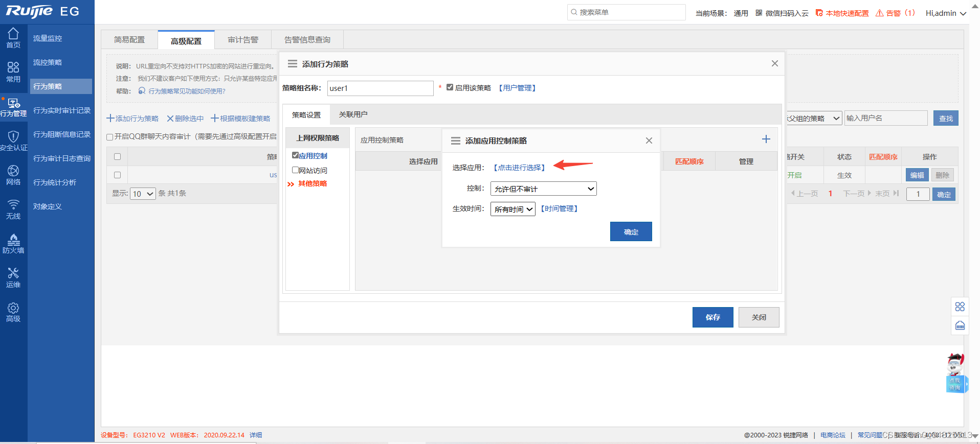Click the 微信扫码入云 QR icon
Image resolution: width=980 pixels, height=444 pixels.
(x=759, y=13)
